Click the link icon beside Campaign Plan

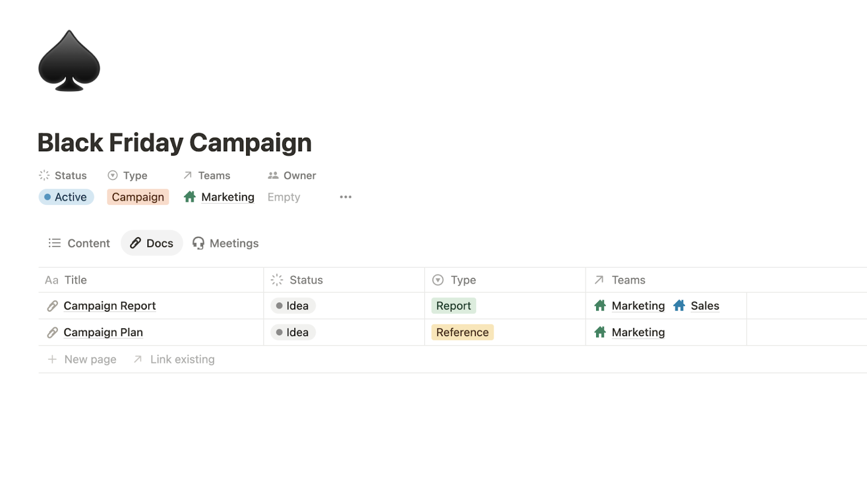click(x=52, y=333)
